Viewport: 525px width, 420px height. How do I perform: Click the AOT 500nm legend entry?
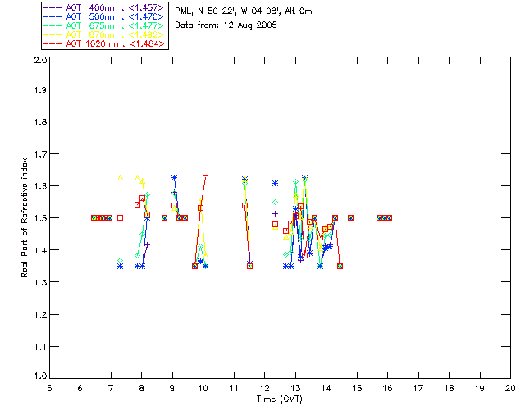pyautogui.click(x=103, y=16)
